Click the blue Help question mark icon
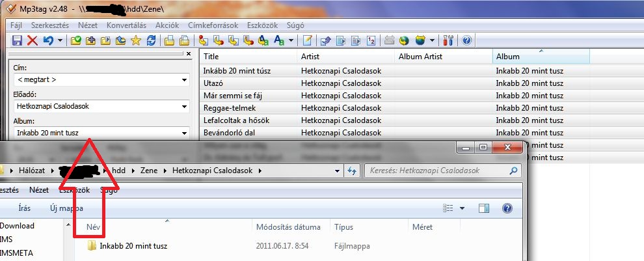The width and height of the screenshot is (644, 261). [x=466, y=40]
